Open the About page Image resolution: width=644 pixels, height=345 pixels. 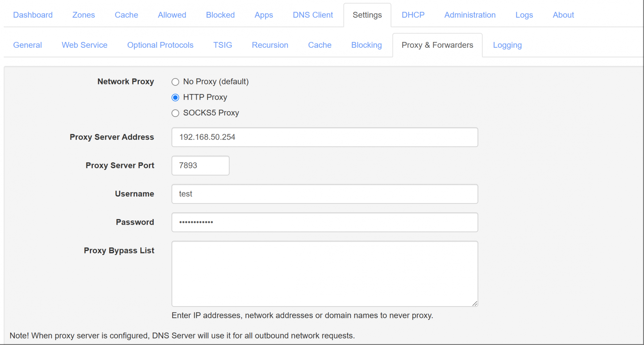[563, 15]
